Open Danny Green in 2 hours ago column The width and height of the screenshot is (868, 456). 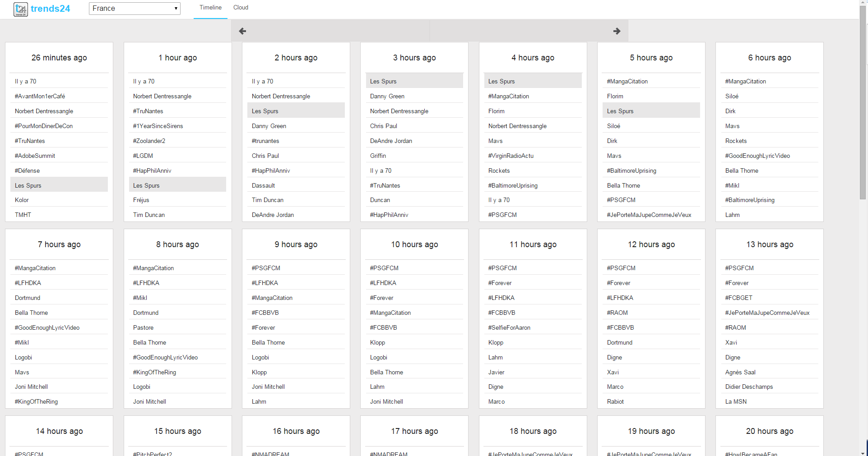click(269, 126)
